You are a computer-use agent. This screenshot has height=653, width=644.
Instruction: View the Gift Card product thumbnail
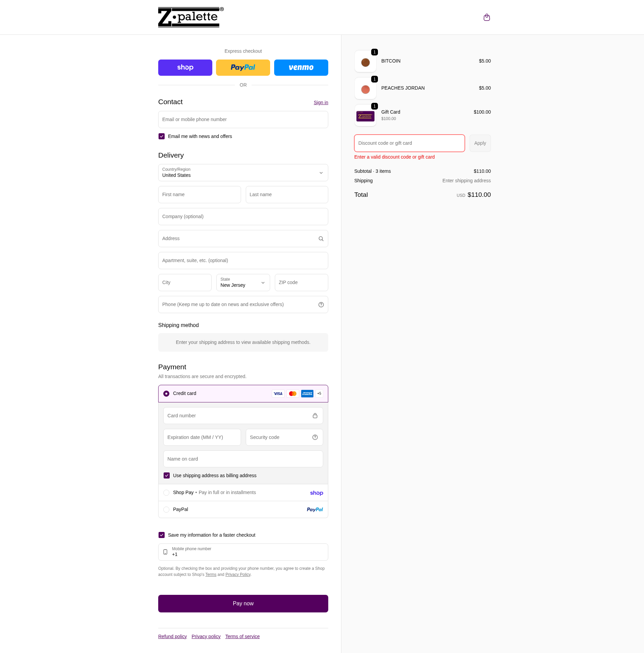click(365, 115)
